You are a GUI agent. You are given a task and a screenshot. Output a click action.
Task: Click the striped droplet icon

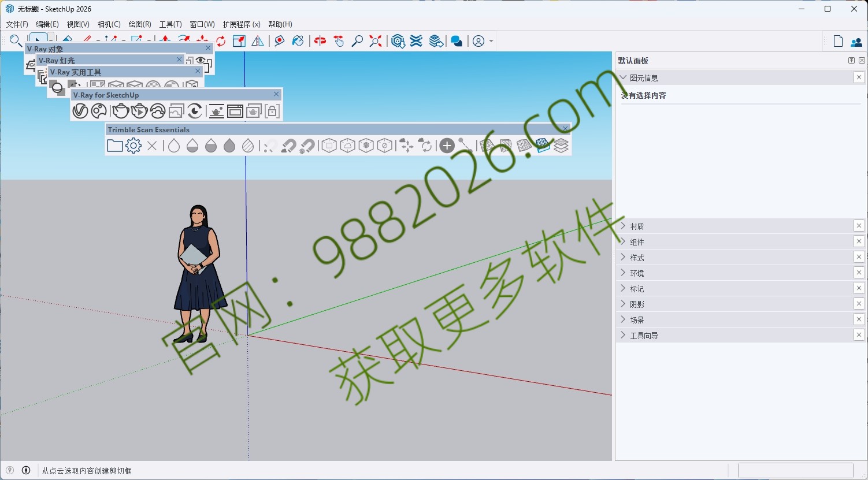click(248, 146)
